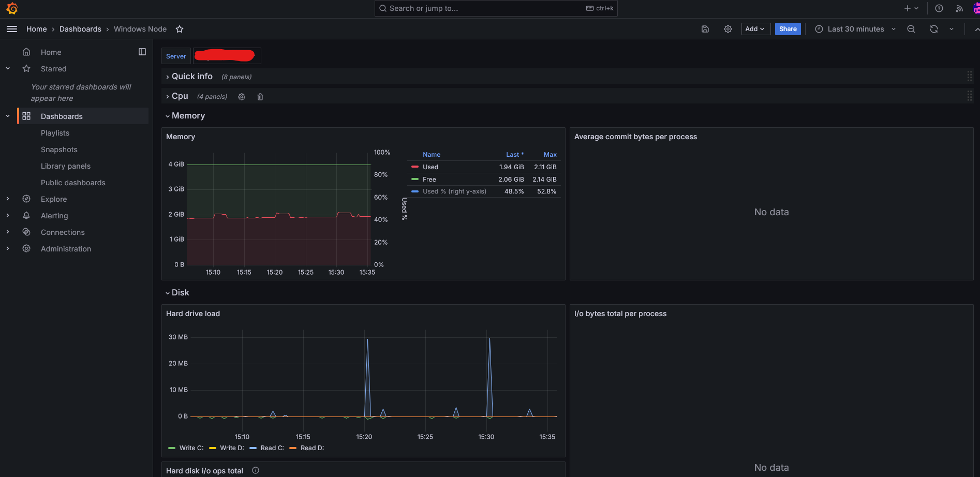
Task: Expand the Administration sidebar section
Action: 8,248
